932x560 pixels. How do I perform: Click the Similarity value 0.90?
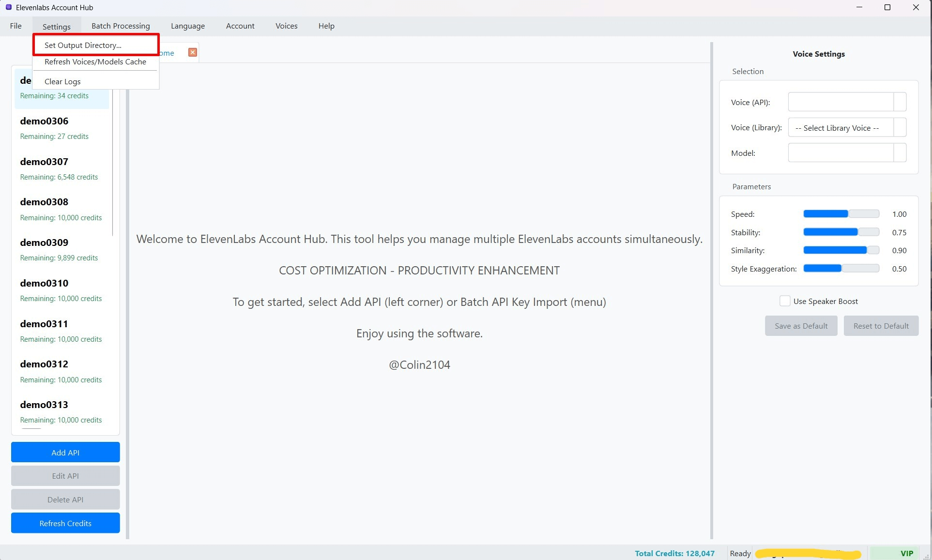click(x=899, y=250)
